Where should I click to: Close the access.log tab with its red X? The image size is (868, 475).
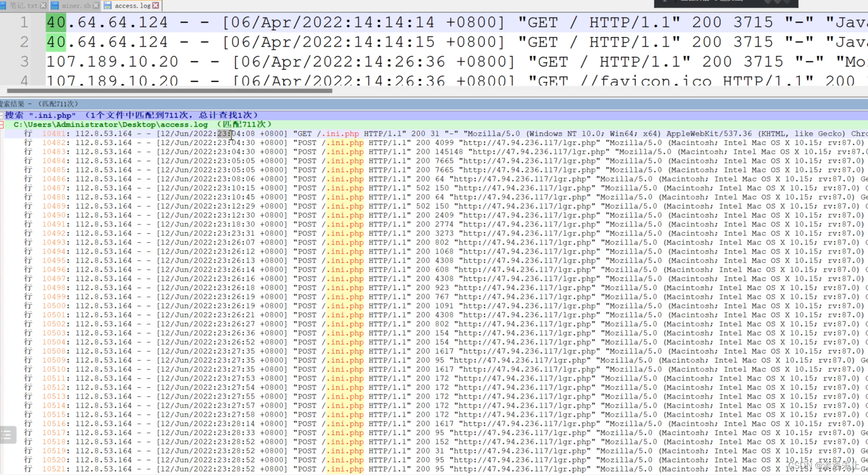(156, 5)
